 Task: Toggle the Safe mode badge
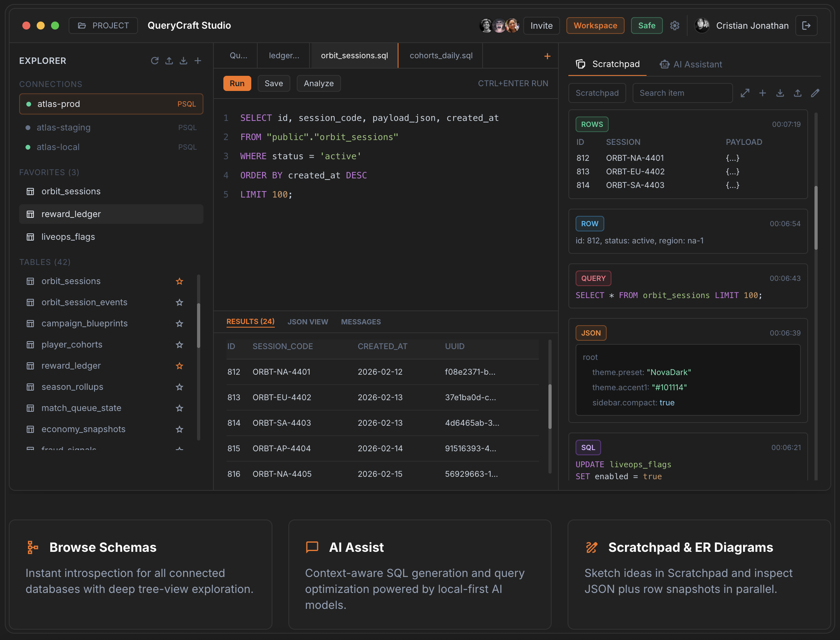click(x=646, y=26)
